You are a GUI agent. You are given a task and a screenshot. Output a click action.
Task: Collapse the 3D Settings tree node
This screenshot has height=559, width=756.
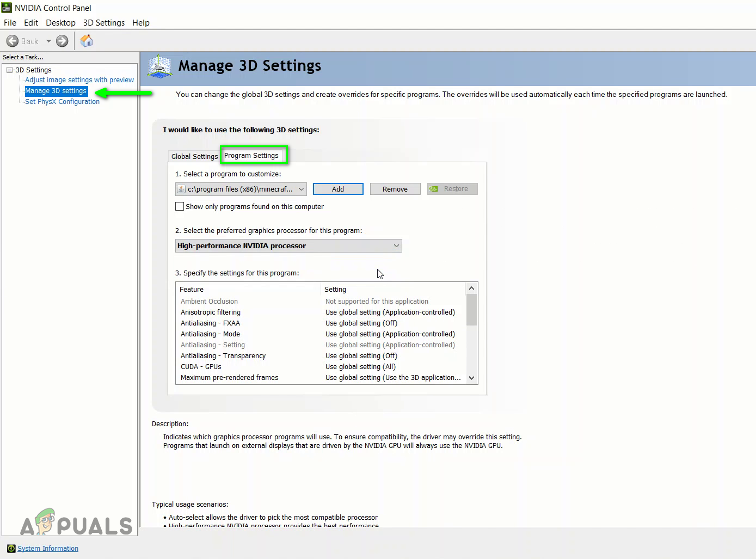click(x=10, y=70)
